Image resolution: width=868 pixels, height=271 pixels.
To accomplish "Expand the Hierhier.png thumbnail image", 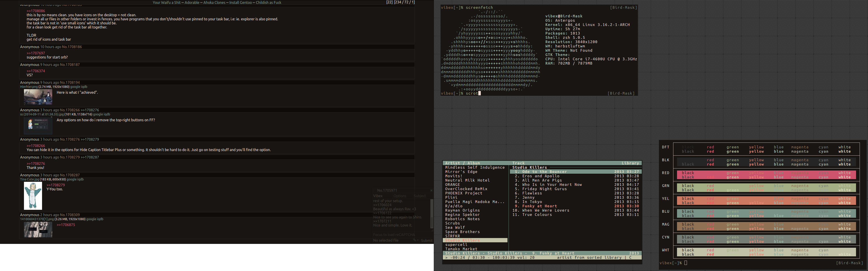I will [38, 97].
